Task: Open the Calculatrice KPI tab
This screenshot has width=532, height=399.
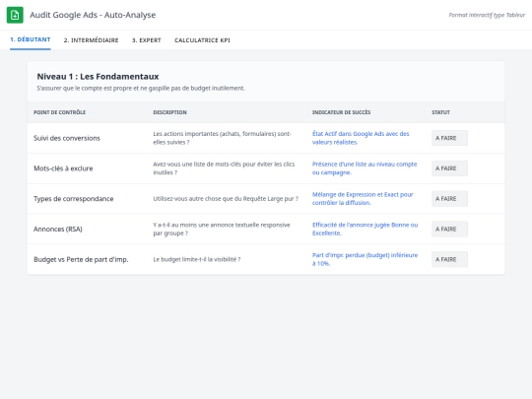Action: pyautogui.click(x=202, y=40)
